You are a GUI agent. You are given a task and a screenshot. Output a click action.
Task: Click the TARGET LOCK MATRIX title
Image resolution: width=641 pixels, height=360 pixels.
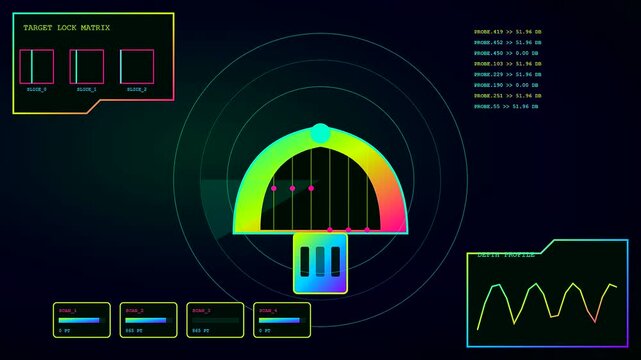[67, 28]
